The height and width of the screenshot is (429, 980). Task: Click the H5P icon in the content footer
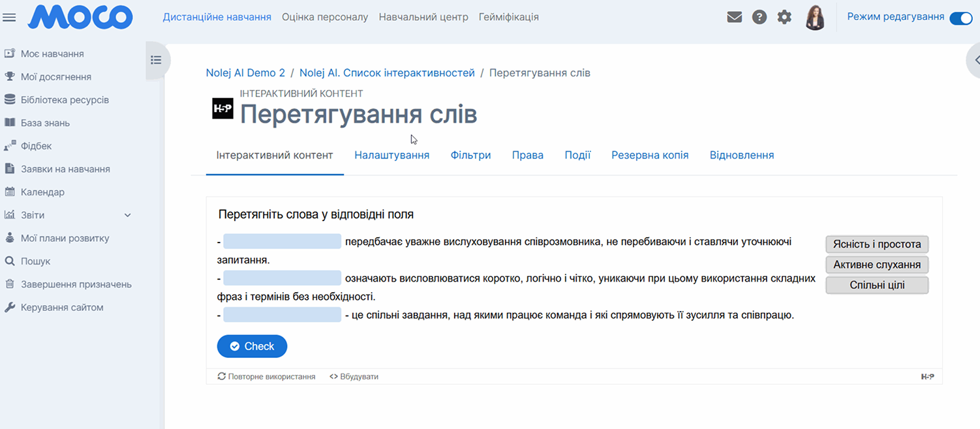(x=927, y=377)
